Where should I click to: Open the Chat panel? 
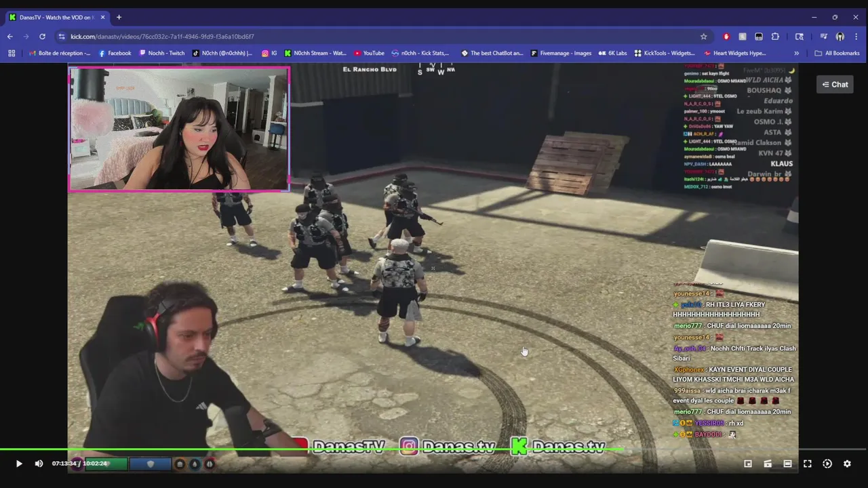(x=835, y=85)
